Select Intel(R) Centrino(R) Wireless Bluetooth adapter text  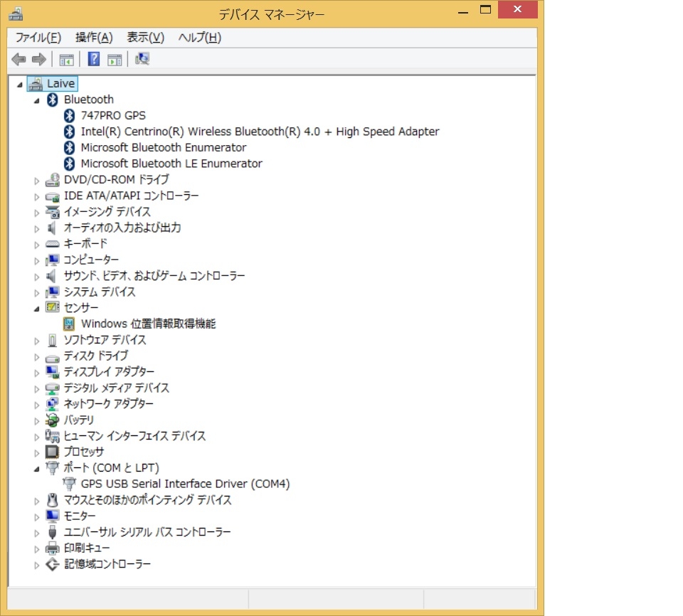point(260,132)
